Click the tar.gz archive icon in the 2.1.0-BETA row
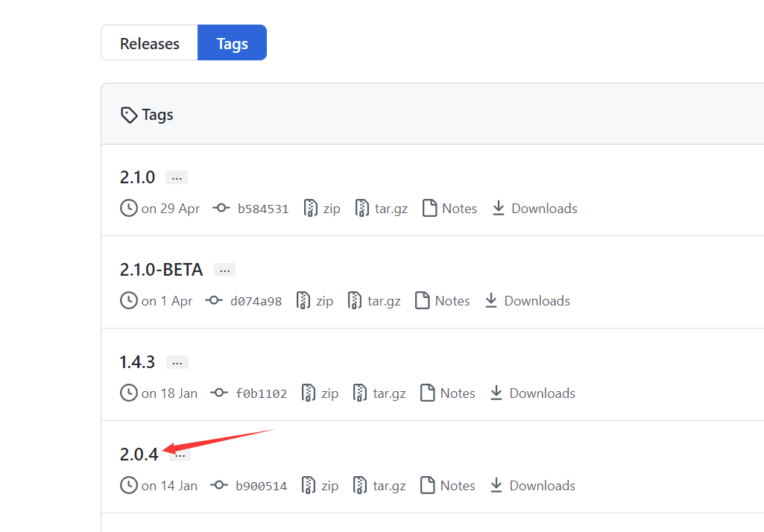This screenshot has height=532, width=764. click(x=355, y=300)
